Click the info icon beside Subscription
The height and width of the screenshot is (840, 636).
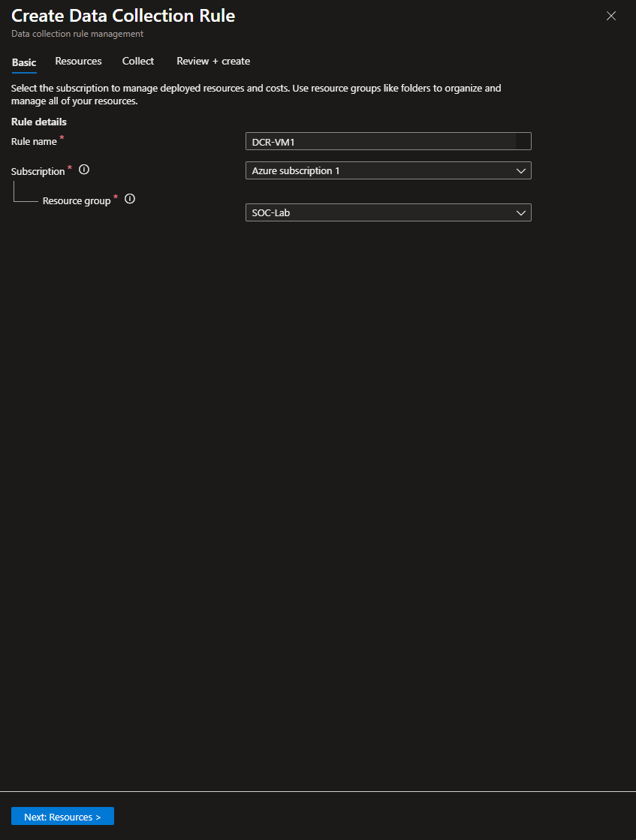click(x=84, y=170)
